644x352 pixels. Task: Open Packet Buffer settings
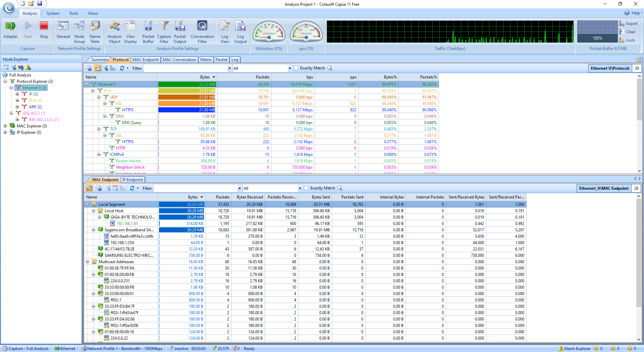click(148, 32)
